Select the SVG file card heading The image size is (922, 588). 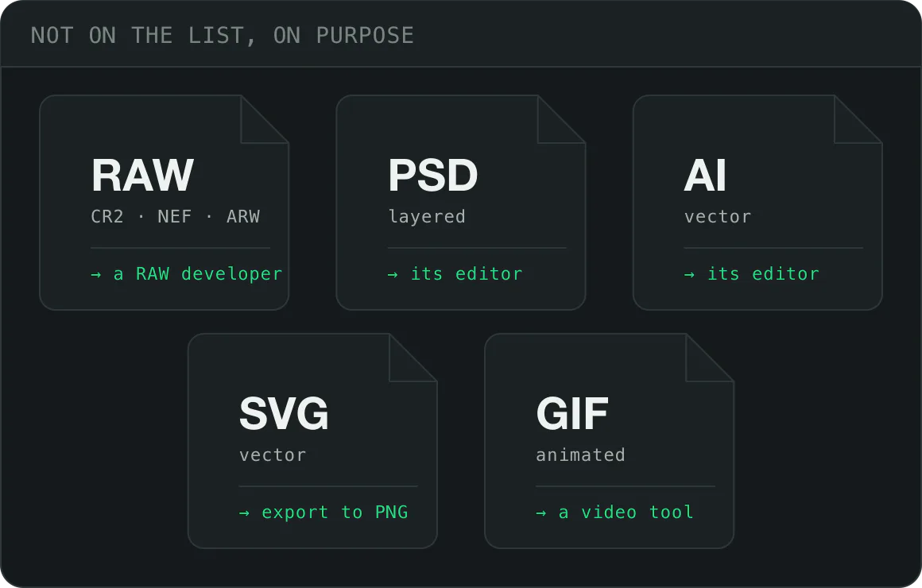(284, 413)
